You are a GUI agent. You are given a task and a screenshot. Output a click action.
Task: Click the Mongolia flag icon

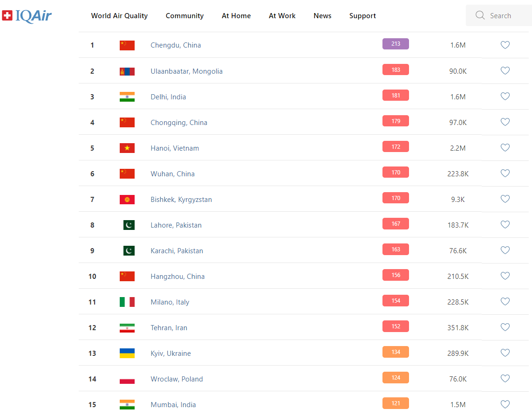(x=127, y=71)
